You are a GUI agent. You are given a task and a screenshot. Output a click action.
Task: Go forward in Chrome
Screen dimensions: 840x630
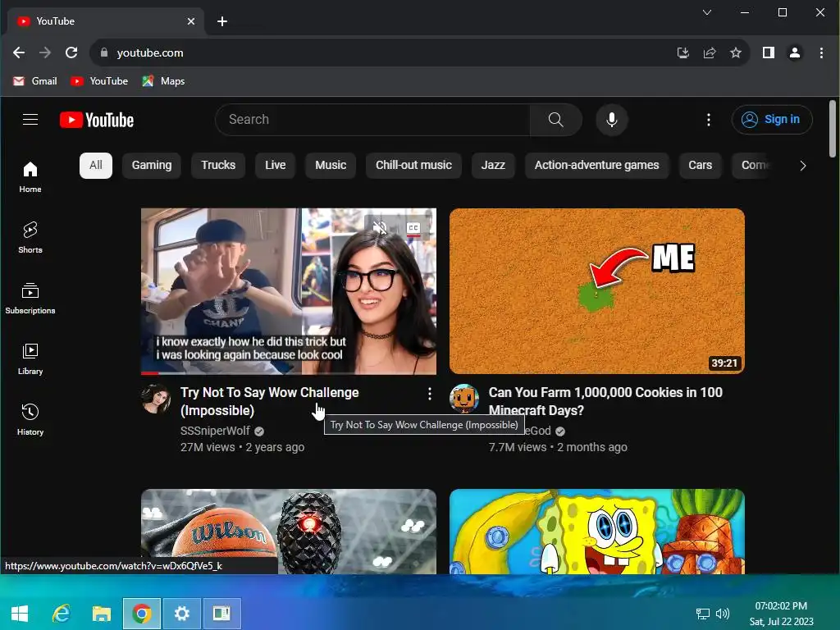[x=45, y=52]
